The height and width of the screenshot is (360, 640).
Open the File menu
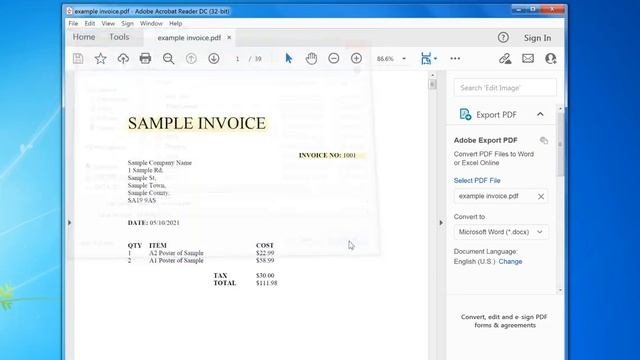point(73,23)
